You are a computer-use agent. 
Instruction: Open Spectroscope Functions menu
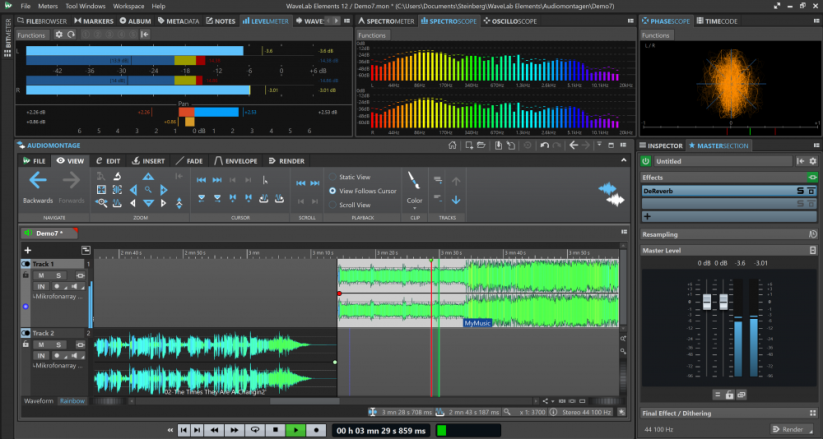372,35
